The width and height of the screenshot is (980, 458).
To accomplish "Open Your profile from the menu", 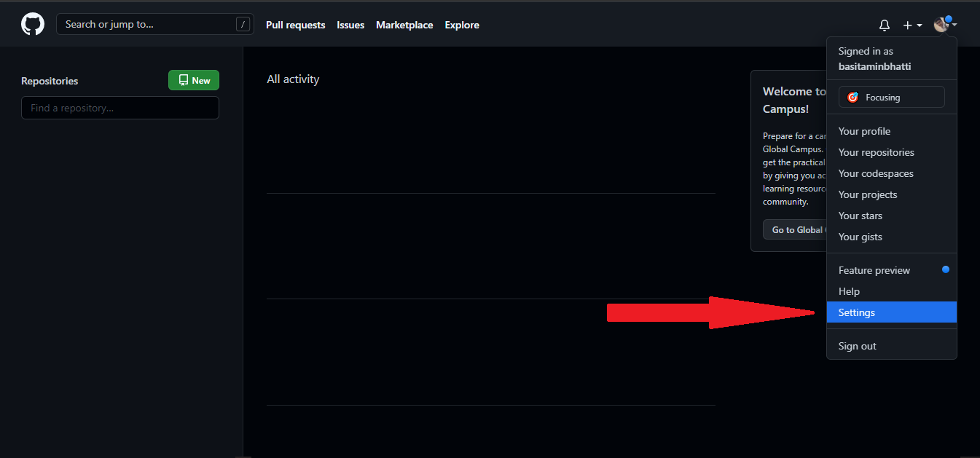I will tap(864, 131).
